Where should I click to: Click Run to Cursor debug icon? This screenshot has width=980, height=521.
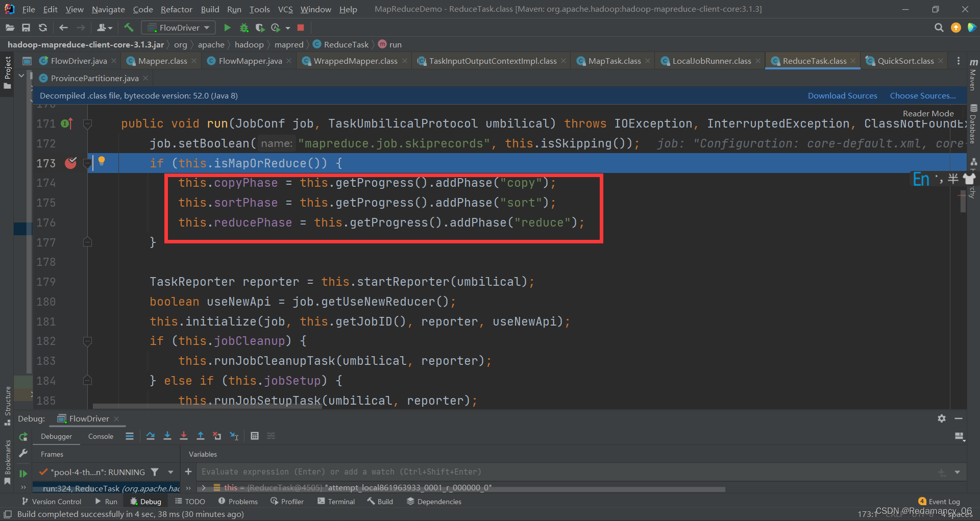click(x=234, y=436)
